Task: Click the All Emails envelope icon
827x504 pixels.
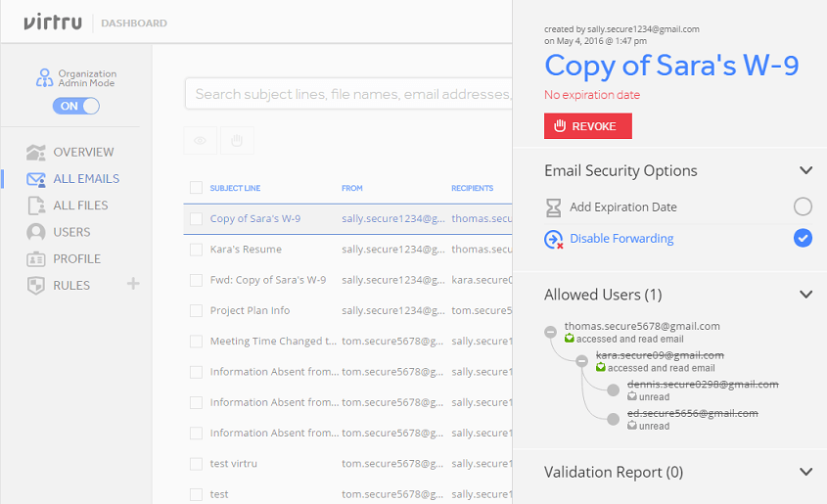Action: pos(36,179)
